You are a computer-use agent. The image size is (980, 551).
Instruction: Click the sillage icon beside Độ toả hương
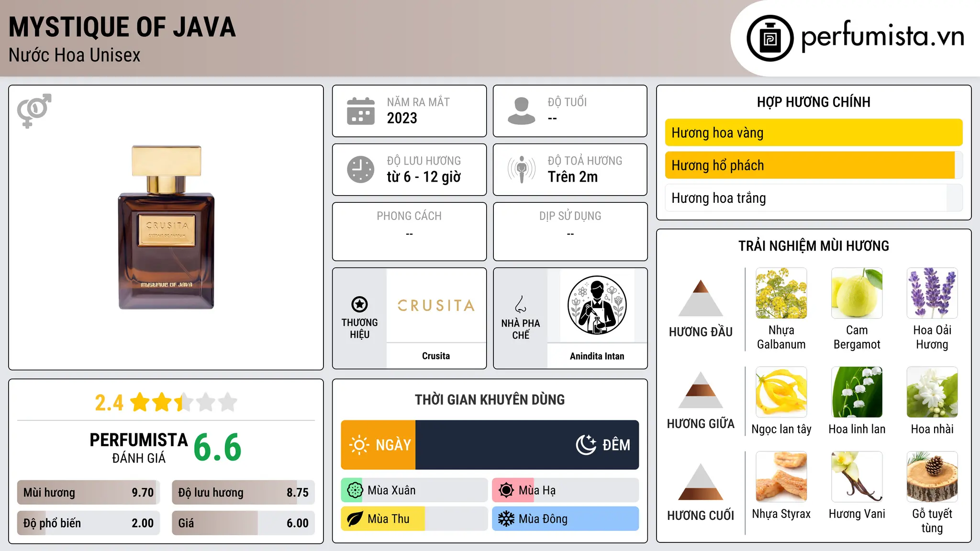click(521, 169)
